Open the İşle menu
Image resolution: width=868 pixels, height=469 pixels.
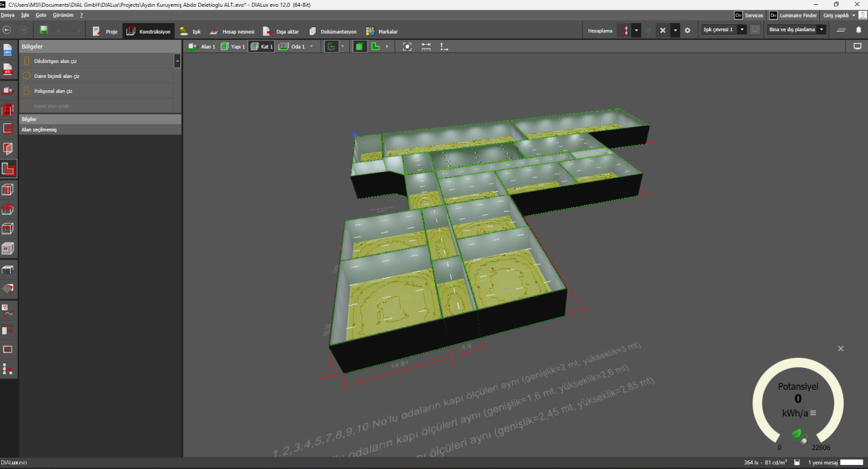point(26,15)
